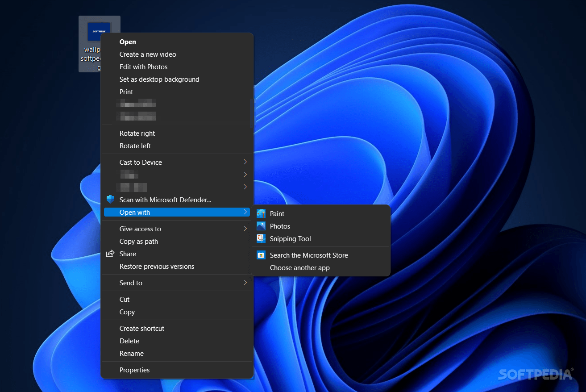
Task: Click the Microsoft Store icon
Action: point(261,255)
